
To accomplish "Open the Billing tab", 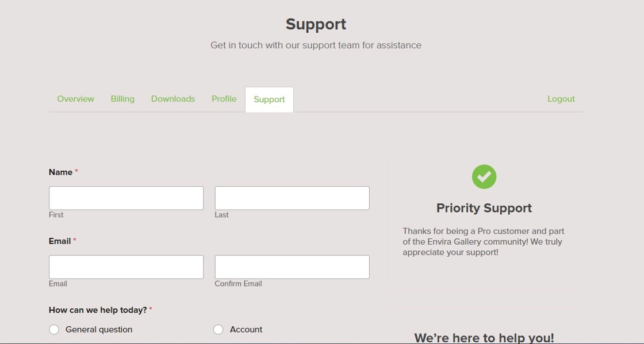I will pos(122,98).
